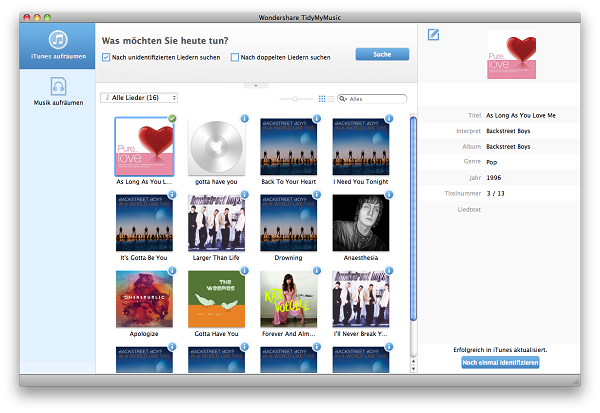This screenshot has width=600, height=413.
Task: Select It's Gotta Be You cover
Action: tap(144, 223)
